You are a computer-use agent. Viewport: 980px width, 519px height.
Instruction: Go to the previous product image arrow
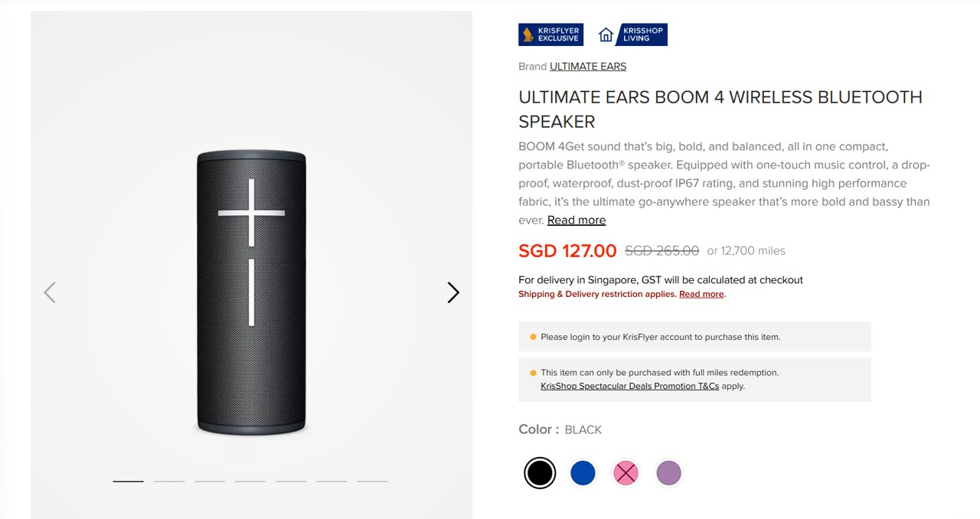pyautogui.click(x=50, y=292)
